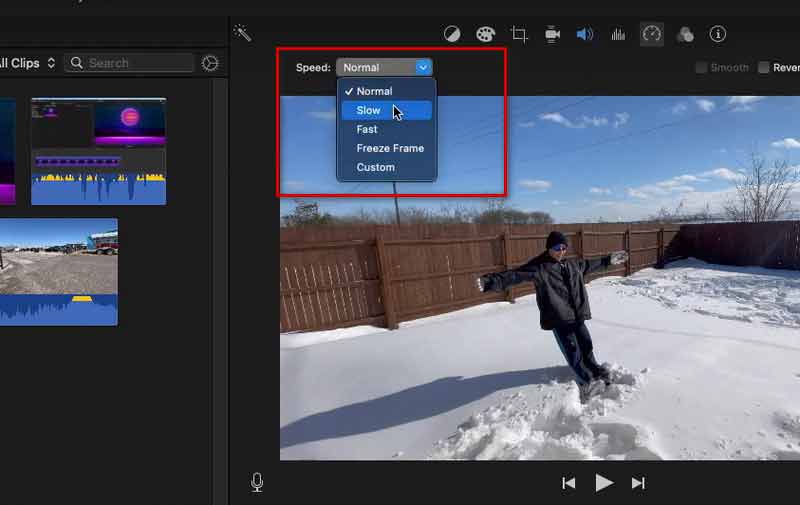Click the microphone voiceover icon
The width and height of the screenshot is (800, 505).
coord(257,483)
